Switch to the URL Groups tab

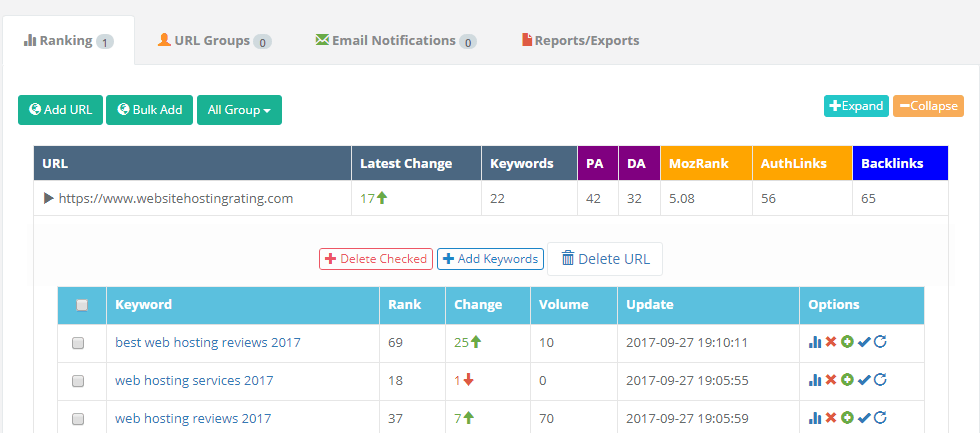(x=214, y=41)
